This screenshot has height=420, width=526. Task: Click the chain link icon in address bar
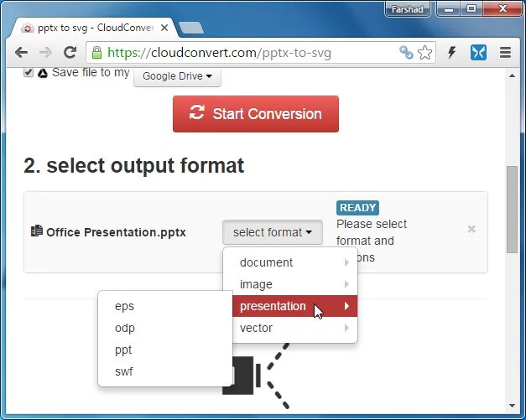click(x=406, y=53)
